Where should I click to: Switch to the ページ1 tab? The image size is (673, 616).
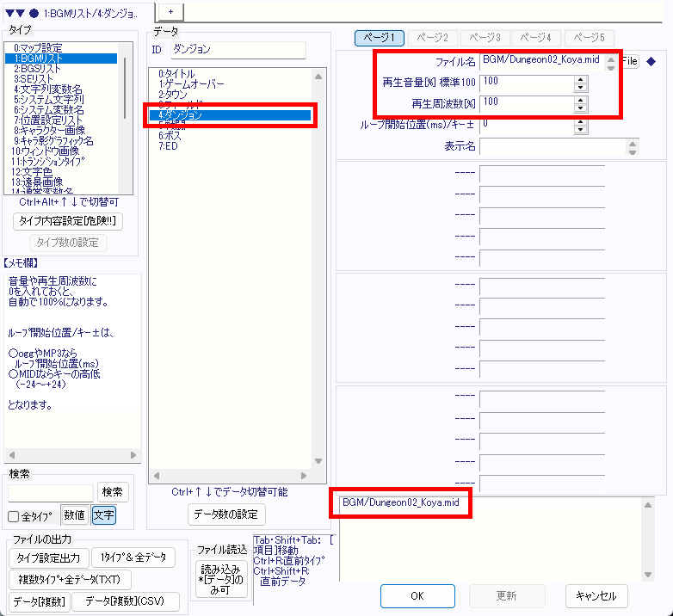pyautogui.click(x=380, y=38)
